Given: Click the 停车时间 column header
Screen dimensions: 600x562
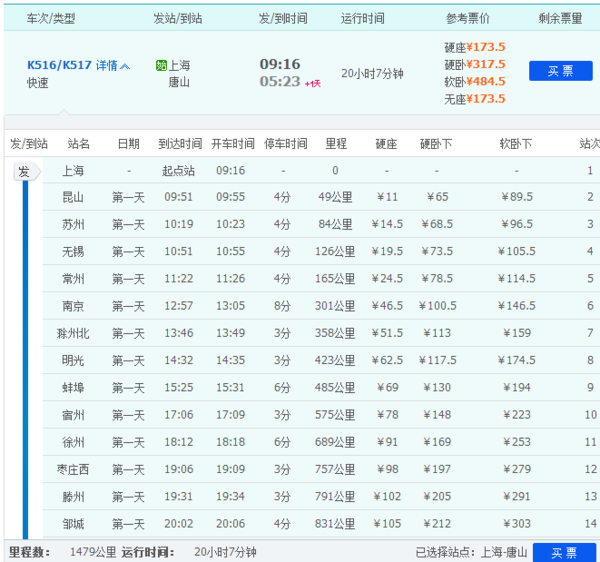Looking at the screenshot, I should pos(285,144).
